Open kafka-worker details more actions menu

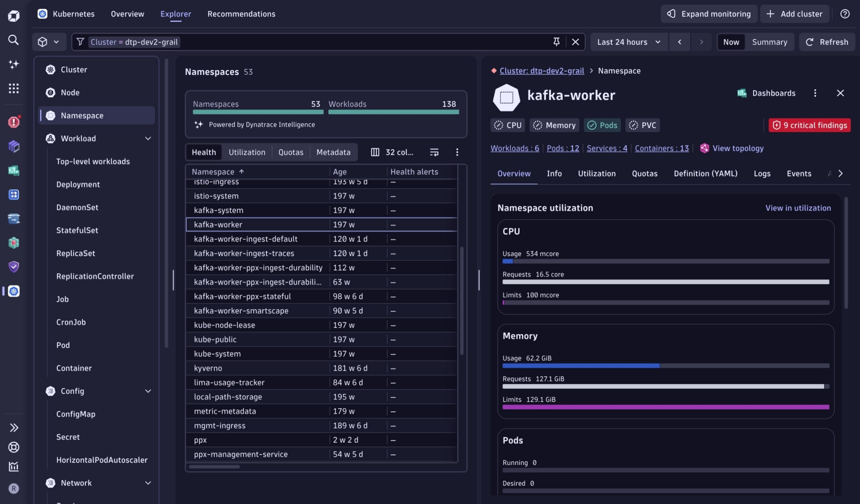coord(815,93)
